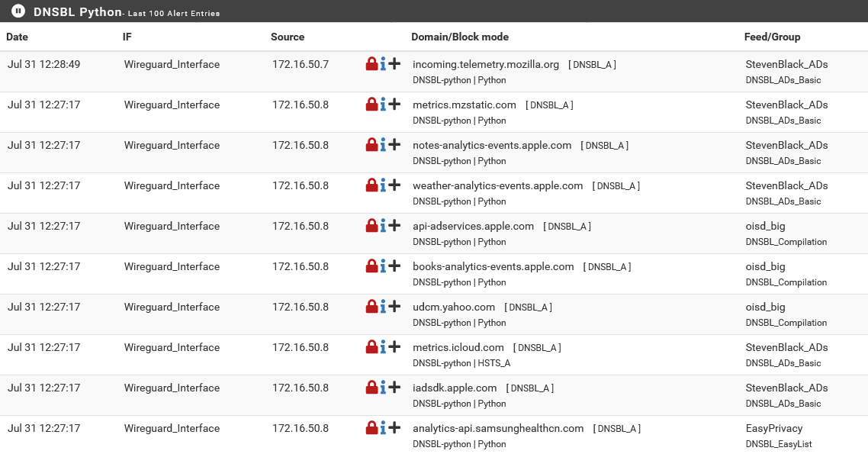Image resolution: width=868 pixels, height=454 pixels.
Task: Click the DNSBL_EasyList group label
Action: point(779,444)
